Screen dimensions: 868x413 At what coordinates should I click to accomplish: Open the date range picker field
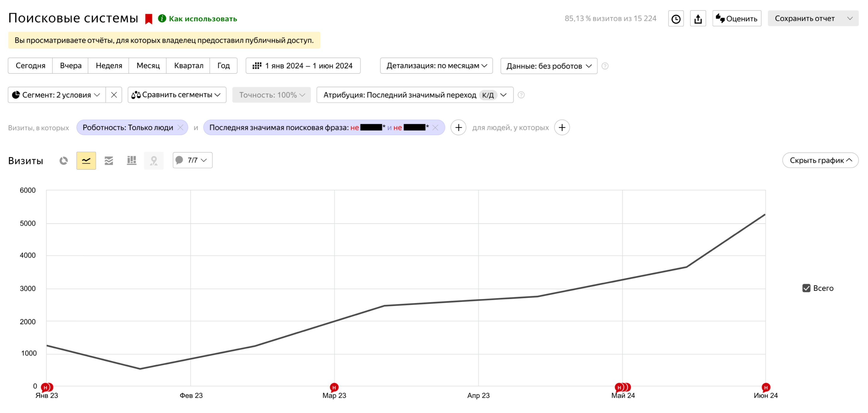pyautogui.click(x=303, y=66)
